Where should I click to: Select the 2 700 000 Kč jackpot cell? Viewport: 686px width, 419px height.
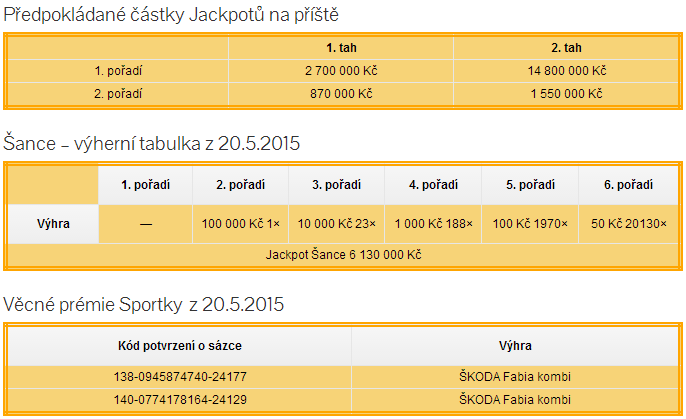coord(341,71)
